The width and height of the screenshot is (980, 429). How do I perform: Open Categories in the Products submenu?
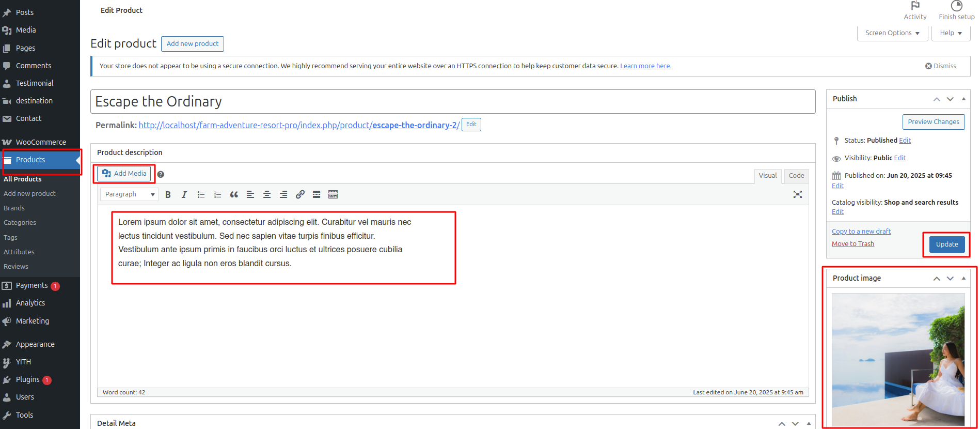(x=20, y=223)
